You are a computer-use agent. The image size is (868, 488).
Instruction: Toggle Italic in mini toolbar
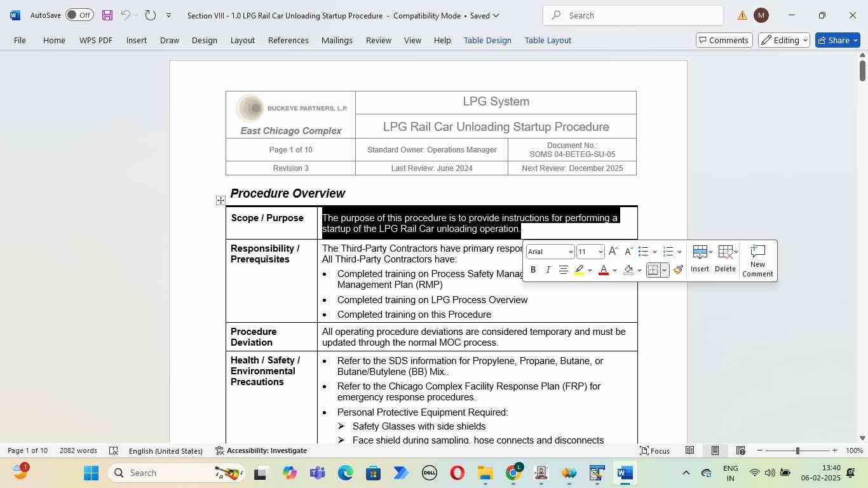(548, 270)
